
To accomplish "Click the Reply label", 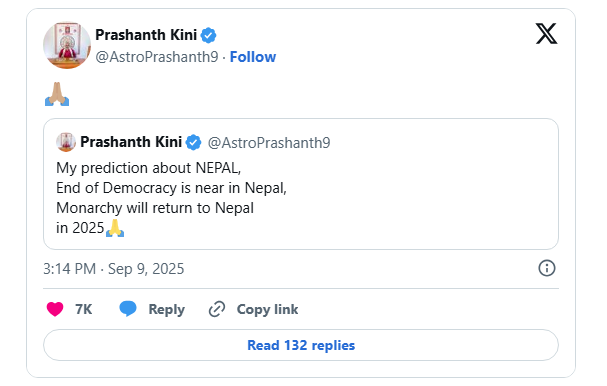I will pyautogui.click(x=166, y=309).
